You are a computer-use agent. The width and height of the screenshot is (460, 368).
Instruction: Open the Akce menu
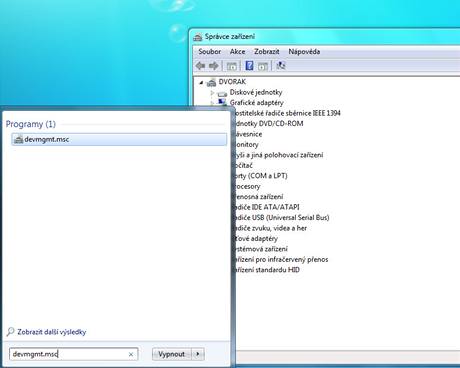pos(237,52)
